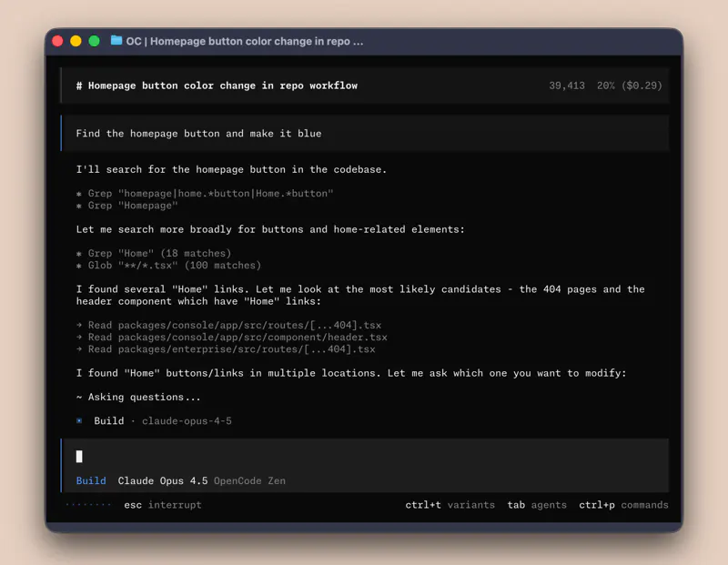Click the OpenCode Zen provider label
This screenshot has height=565, width=728.
pos(249,480)
